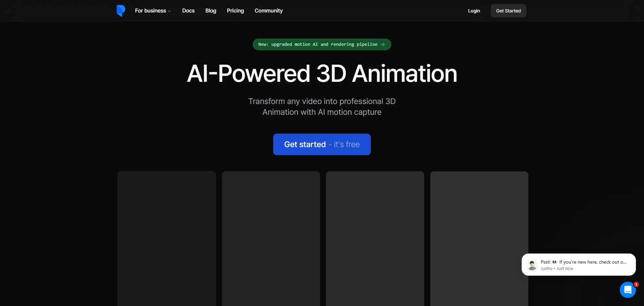The height and width of the screenshot is (306, 644).
Task: Open the Docs page
Action: tap(188, 11)
